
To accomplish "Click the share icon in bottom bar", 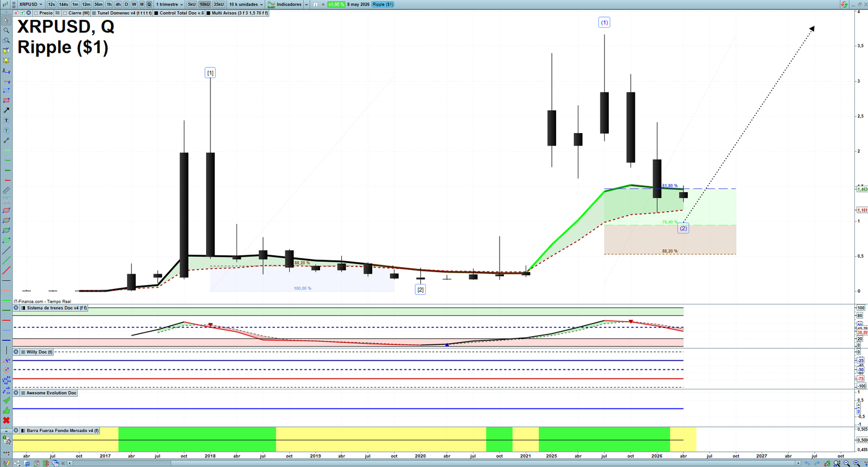I will [x=17, y=463].
